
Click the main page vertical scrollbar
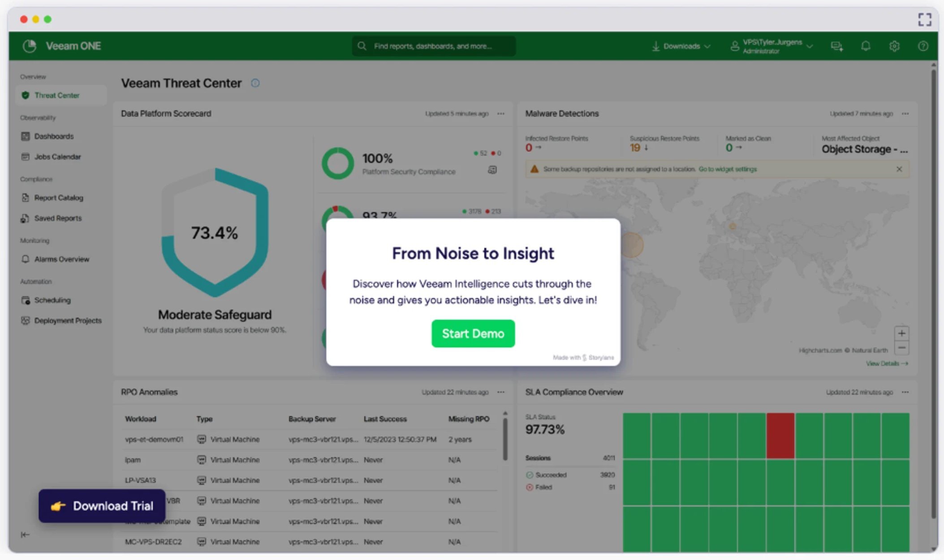(x=934, y=293)
